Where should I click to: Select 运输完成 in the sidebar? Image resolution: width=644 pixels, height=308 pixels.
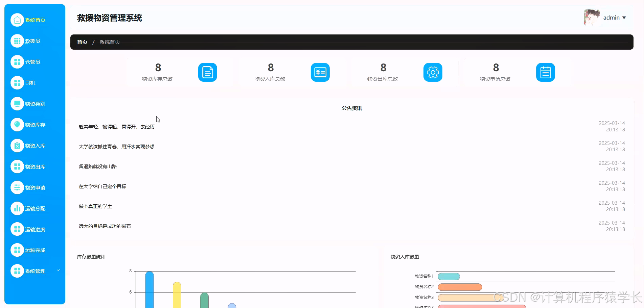[35, 250]
